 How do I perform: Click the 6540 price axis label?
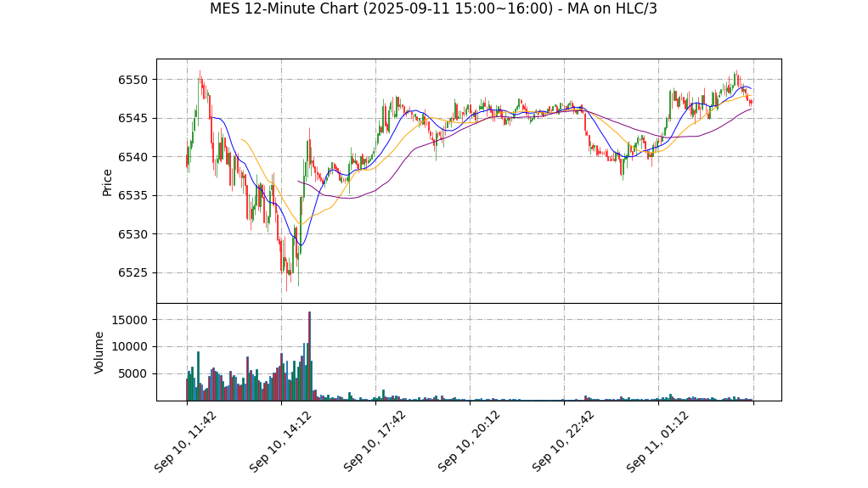[132, 157]
